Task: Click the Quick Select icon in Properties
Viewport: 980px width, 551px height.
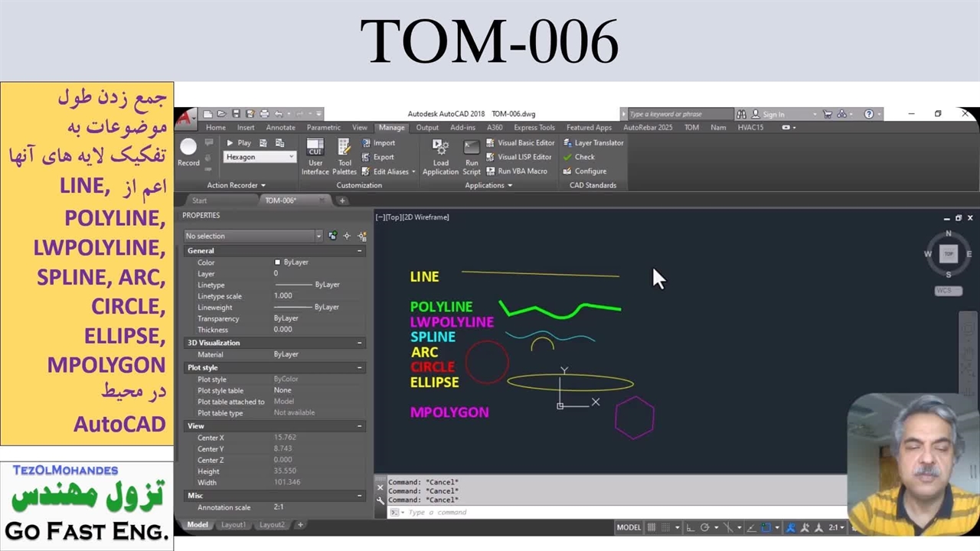Action: point(347,236)
